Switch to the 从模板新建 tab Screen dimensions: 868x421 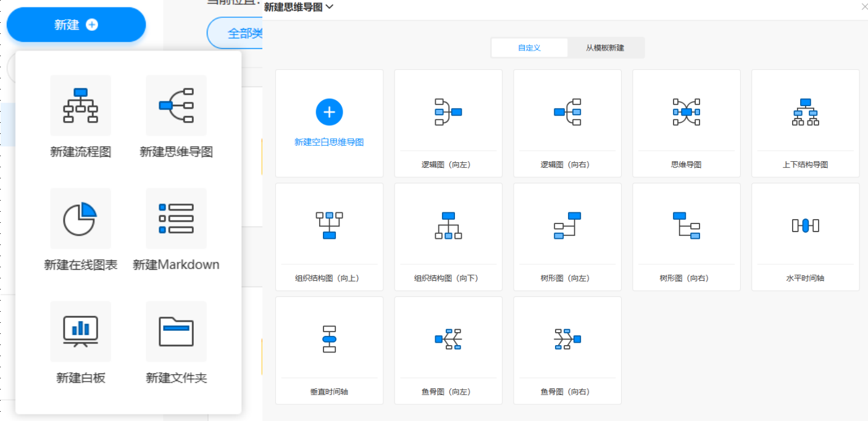[x=605, y=48]
